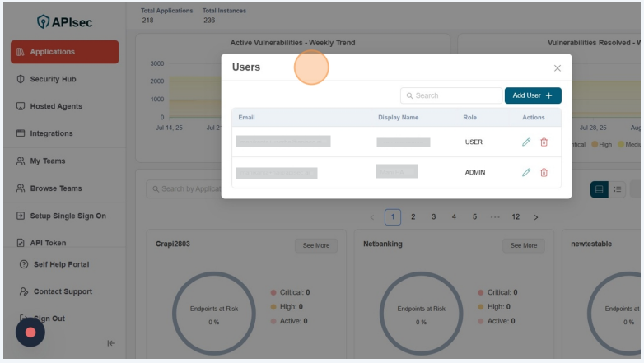Click Netbanking application title
644x363 pixels.
pyautogui.click(x=383, y=244)
